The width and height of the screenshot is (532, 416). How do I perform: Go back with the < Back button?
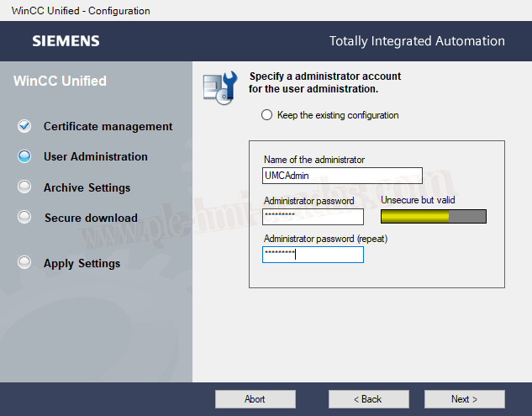coord(368,399)
